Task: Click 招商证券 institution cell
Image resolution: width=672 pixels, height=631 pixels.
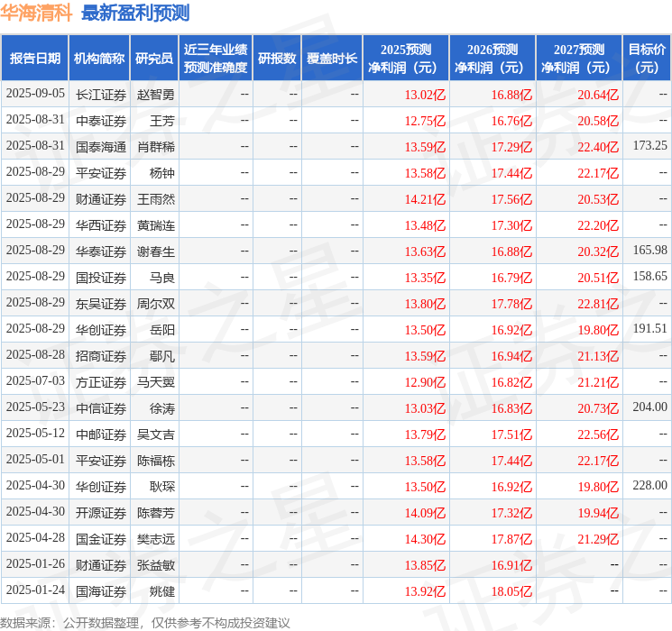Action: click(101, 356)
